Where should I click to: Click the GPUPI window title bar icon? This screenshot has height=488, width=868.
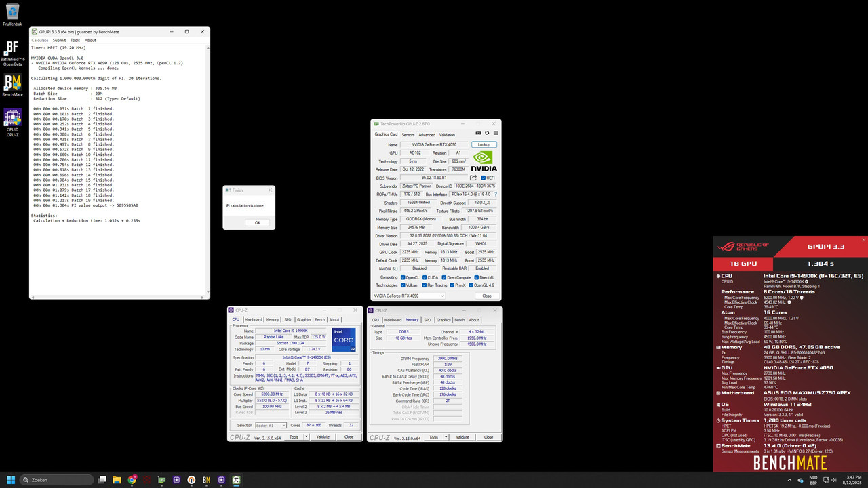pyautogui.click(x=35, y=31)
